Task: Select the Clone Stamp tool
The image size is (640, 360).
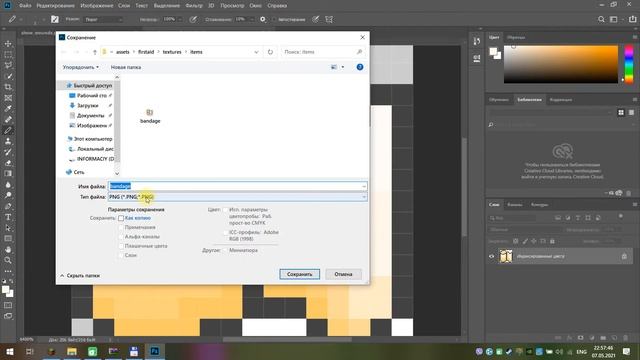Action: click(x=8, y=141)
